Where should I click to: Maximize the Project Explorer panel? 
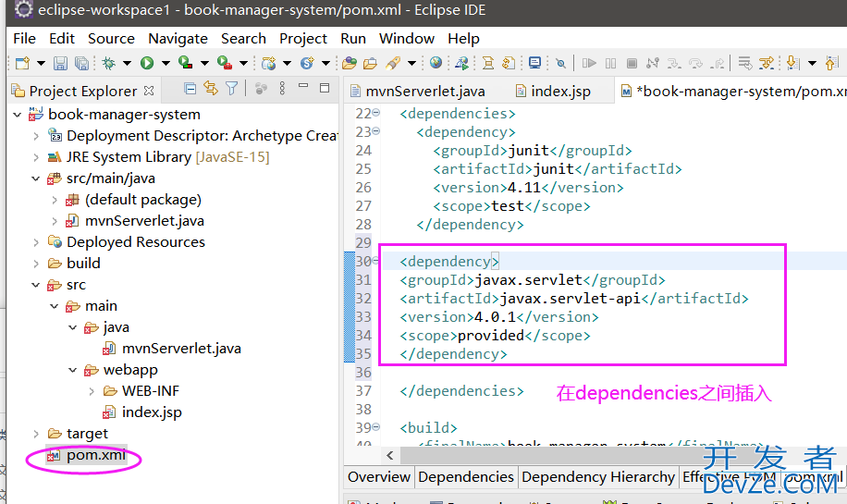pos(325,88)
